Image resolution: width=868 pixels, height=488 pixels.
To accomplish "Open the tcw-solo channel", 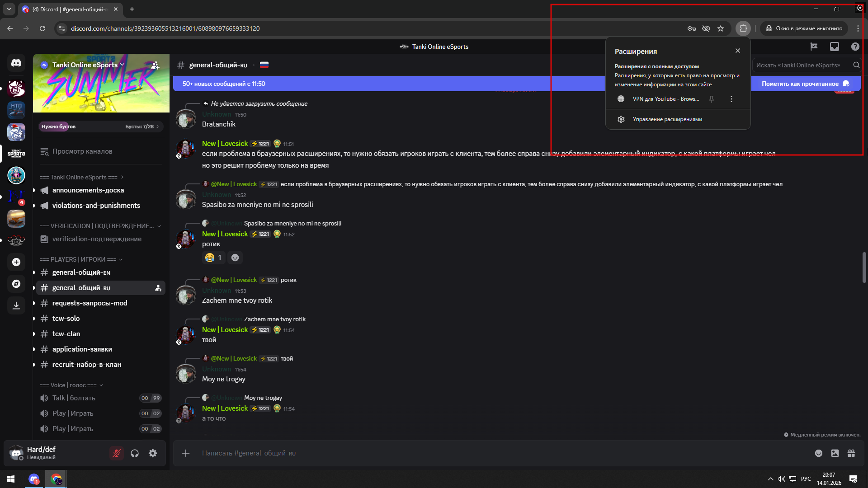I will pos(66,319).
